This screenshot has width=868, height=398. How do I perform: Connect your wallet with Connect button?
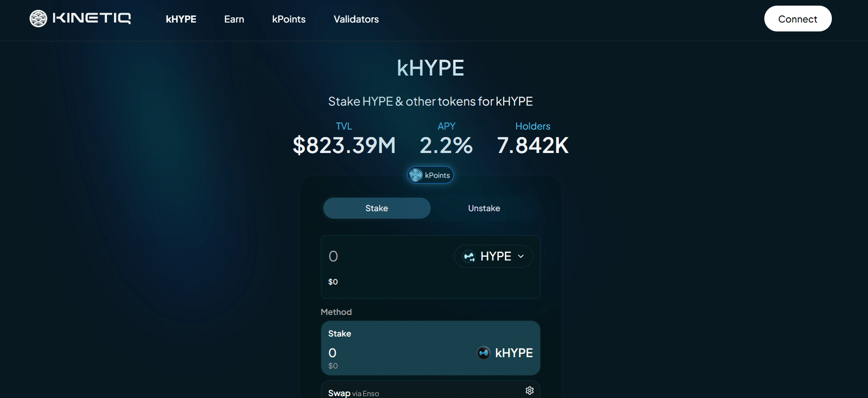[798, 19]
